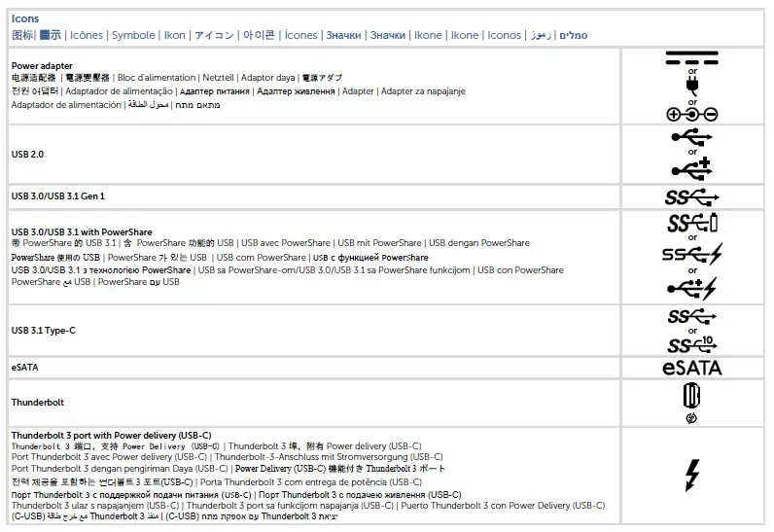Click the "アイコン" translation in header

(x=214, y=36)
